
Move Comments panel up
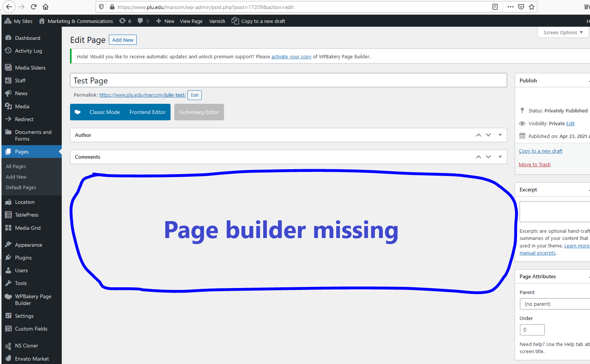(479, 157)
